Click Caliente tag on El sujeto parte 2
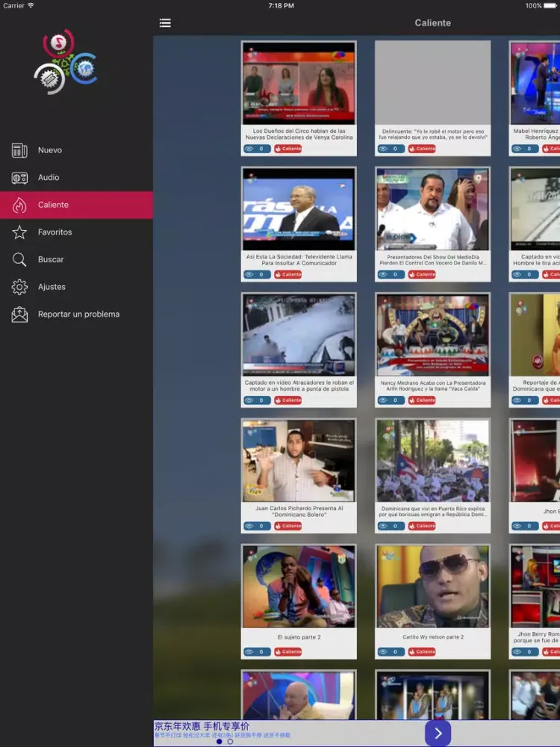 click(x=288, y=651)
